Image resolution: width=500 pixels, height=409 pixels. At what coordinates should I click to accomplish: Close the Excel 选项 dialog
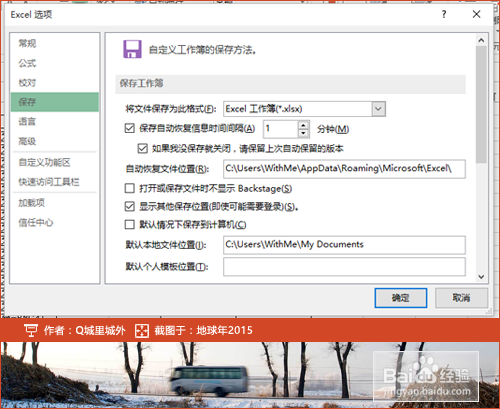[x=476, y=14]
